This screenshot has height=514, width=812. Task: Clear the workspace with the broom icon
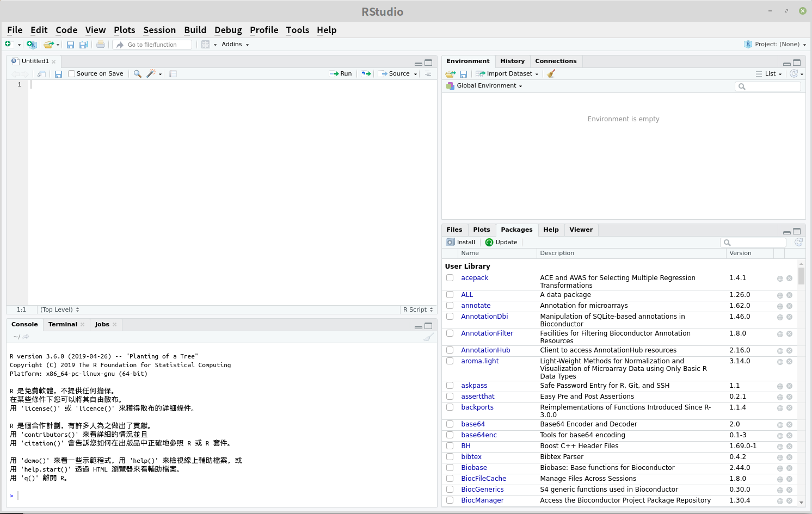(x=551, y=73)
